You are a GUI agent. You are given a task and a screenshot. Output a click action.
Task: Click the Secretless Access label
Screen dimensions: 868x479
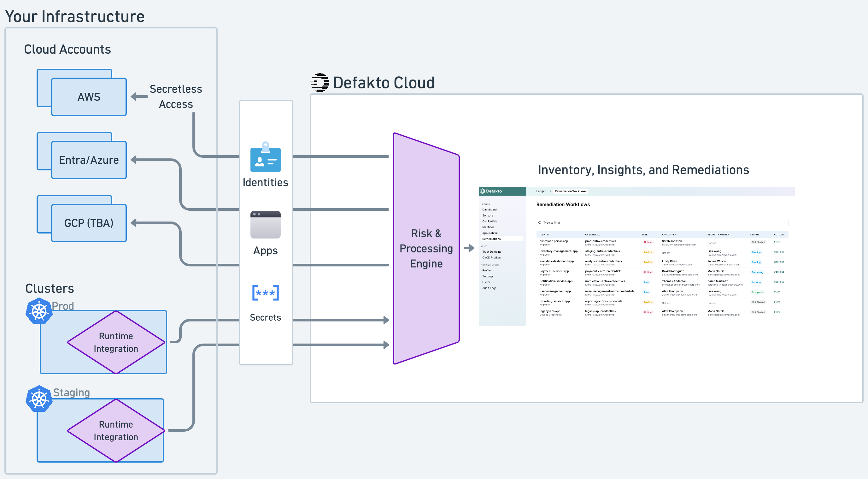tap(176, 97)
